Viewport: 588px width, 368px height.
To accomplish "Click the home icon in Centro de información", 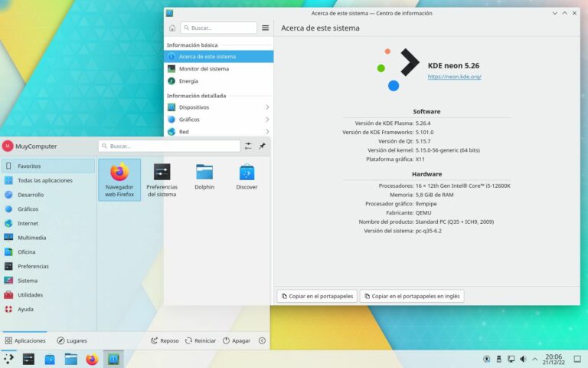I will (x=172, y=28).
